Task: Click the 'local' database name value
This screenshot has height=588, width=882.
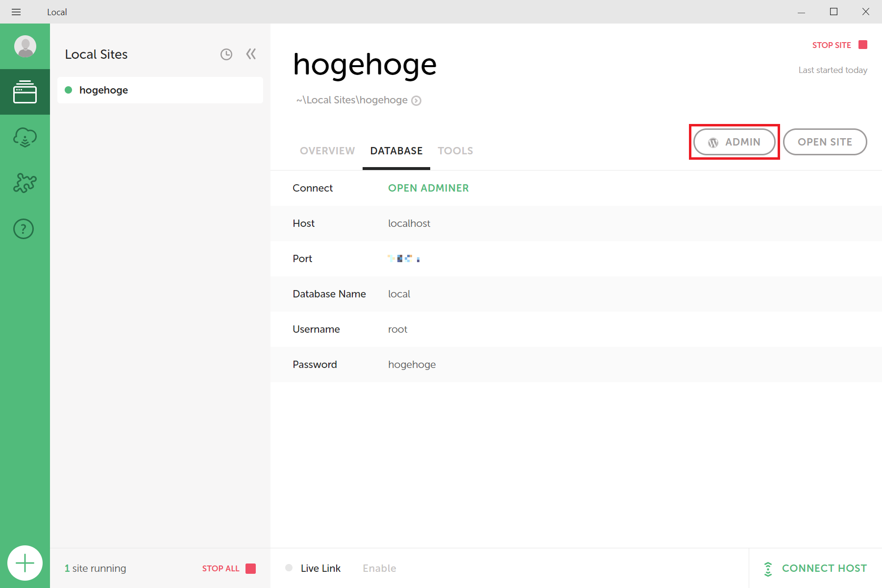Action: click(399, 294)
